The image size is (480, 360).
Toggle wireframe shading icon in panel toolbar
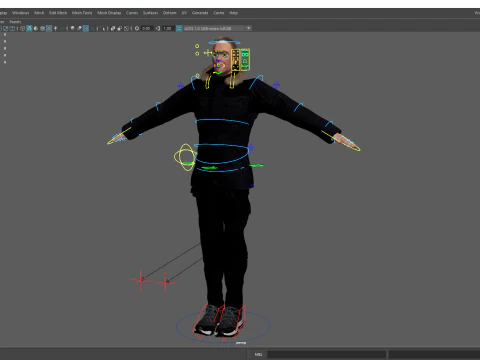(x=23, y=28)
